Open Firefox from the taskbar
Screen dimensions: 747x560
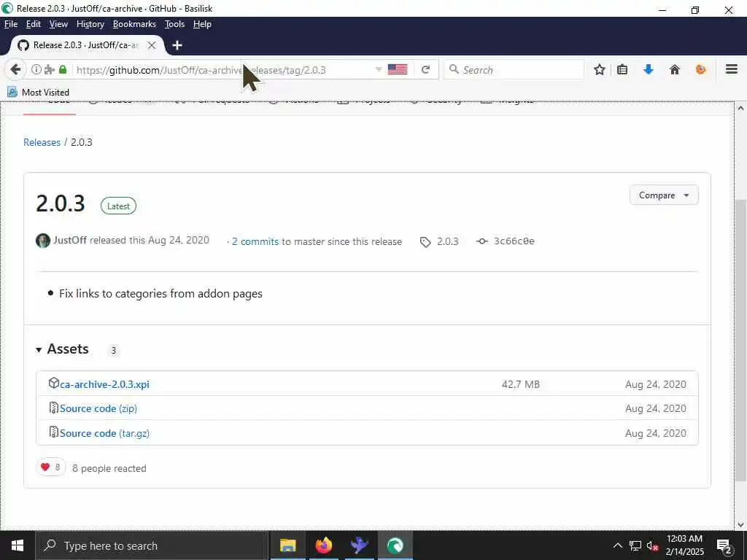pos(323,545)
